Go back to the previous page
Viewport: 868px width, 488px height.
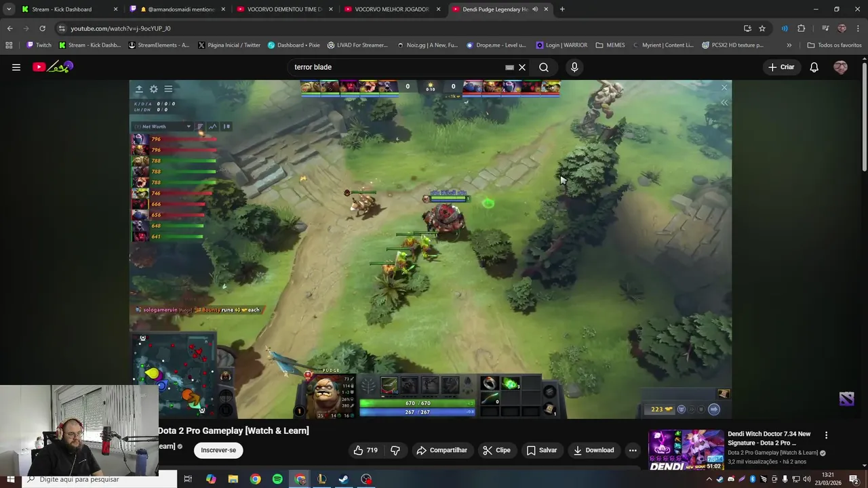9,28
